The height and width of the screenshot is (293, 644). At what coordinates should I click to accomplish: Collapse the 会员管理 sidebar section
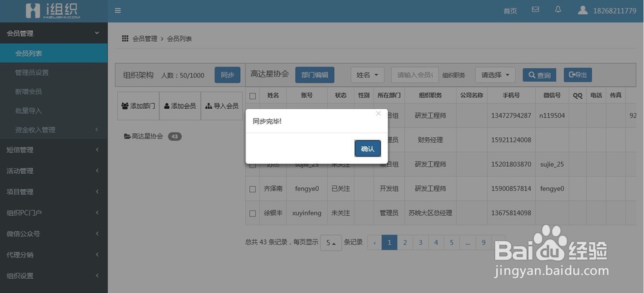click(x=53, y=33)
